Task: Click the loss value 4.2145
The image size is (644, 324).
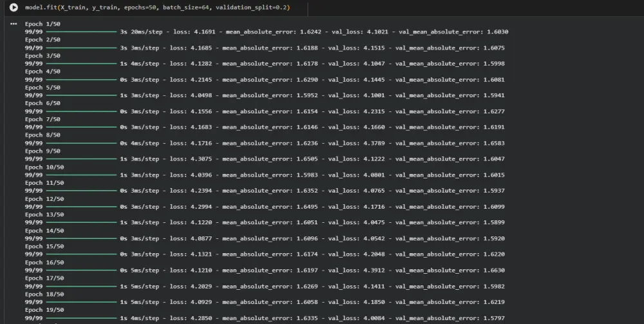Action: 201,80
